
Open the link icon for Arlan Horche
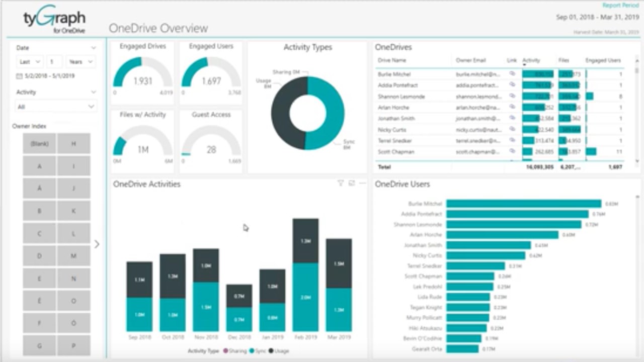click(x=512, y=107)
